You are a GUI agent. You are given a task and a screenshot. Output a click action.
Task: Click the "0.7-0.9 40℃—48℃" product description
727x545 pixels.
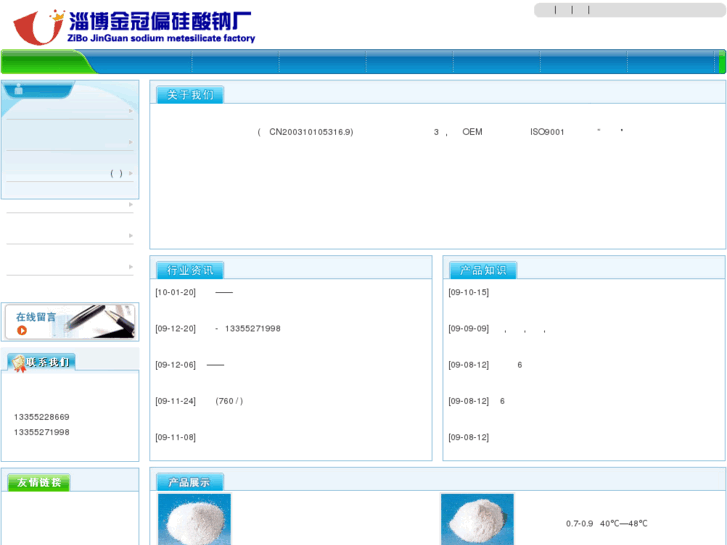(x=606, y=523)
